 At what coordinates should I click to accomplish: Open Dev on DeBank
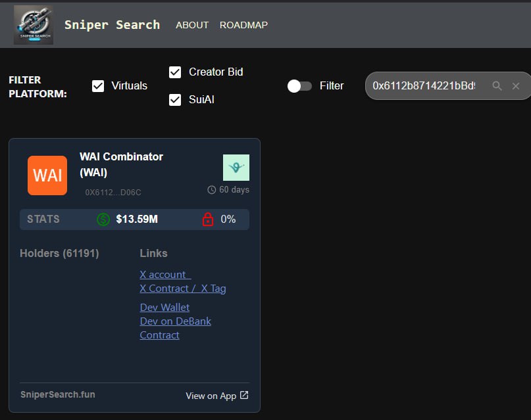[x=175, y=321]
